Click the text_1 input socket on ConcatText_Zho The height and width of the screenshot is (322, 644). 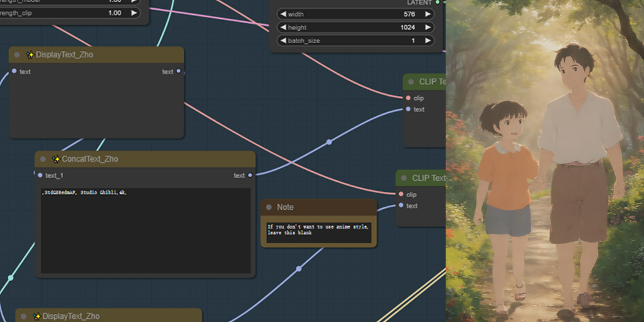click(x=40, y=175)
